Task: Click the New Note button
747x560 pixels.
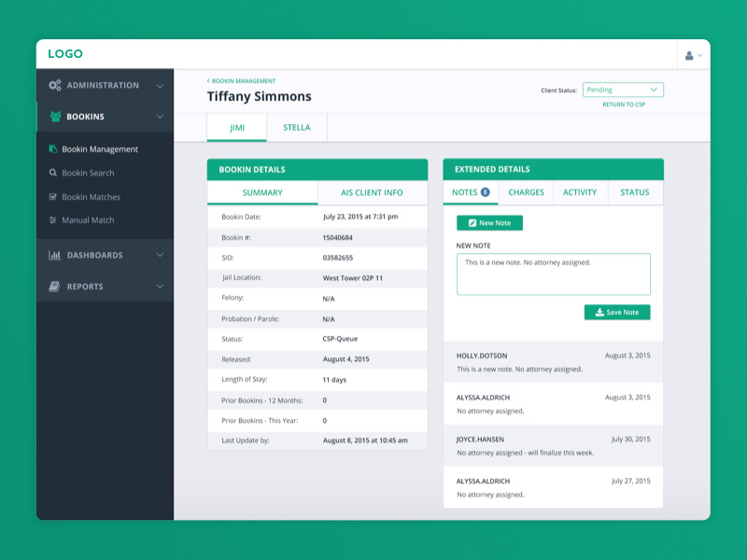Action: [488, 223]
